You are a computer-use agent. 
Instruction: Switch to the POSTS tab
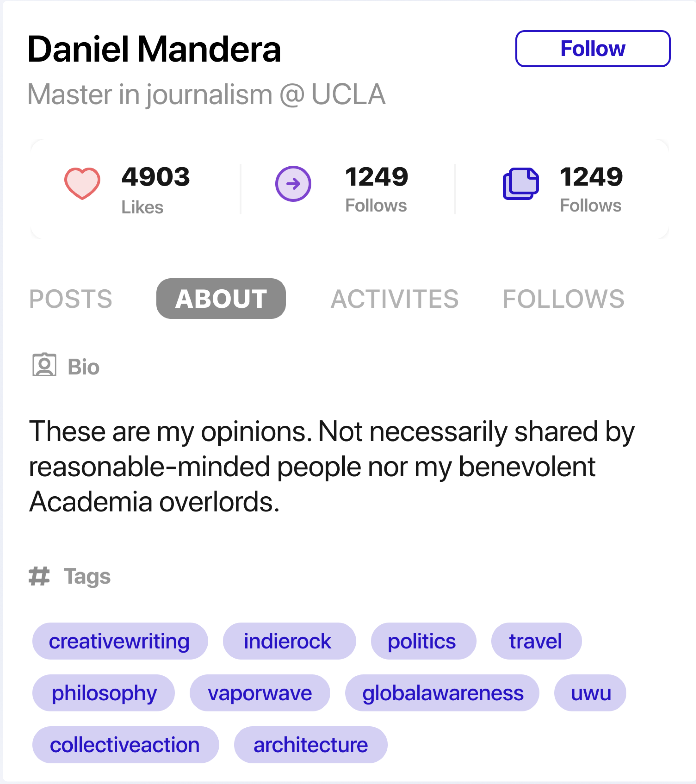[x=71, y=299]
